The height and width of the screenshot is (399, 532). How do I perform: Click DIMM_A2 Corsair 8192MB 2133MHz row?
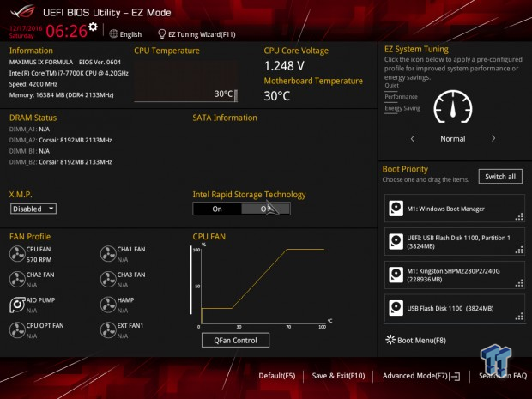(60, 140)
